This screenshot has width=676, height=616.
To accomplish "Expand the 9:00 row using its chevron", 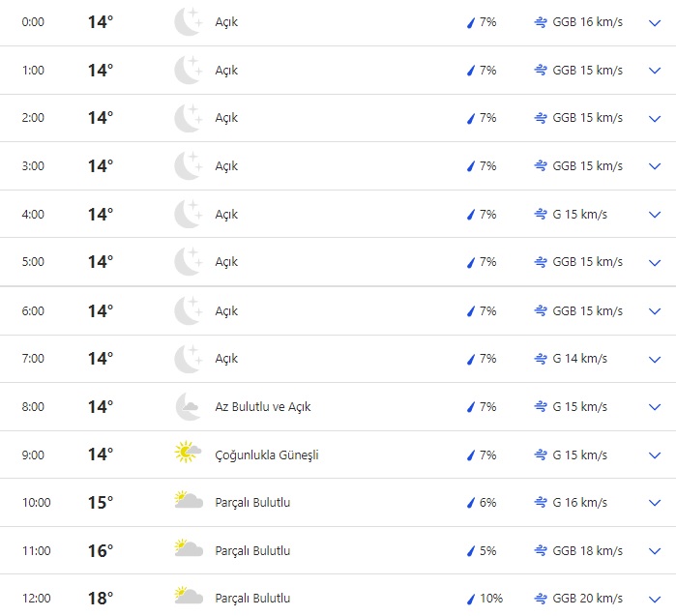I will coord(654,455).
